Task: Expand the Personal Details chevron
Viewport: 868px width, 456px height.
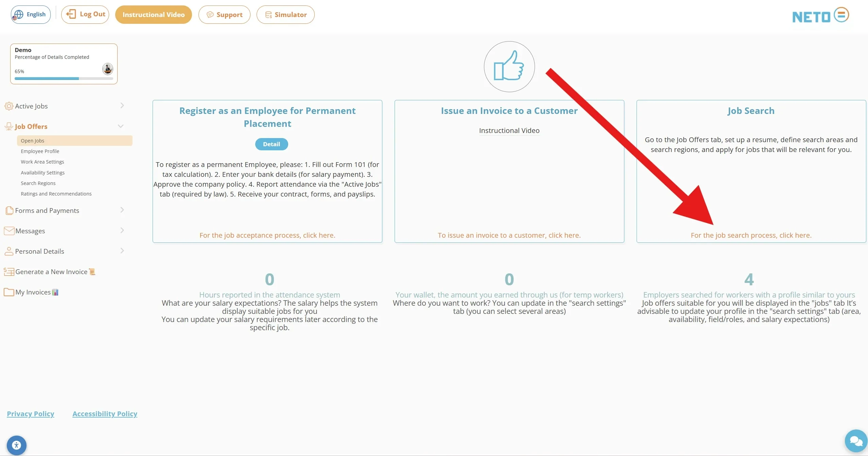Action: [122, 251]
